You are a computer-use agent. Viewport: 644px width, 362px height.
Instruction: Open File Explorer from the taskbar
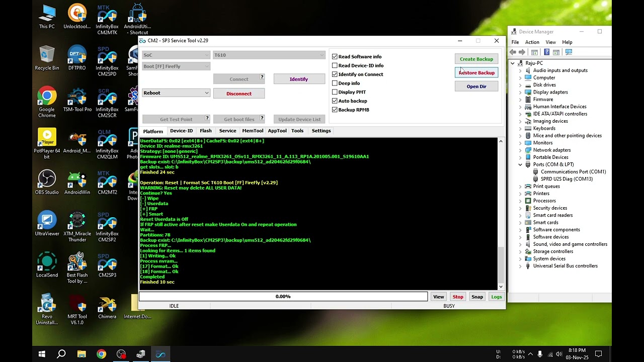tap(81, 354)
